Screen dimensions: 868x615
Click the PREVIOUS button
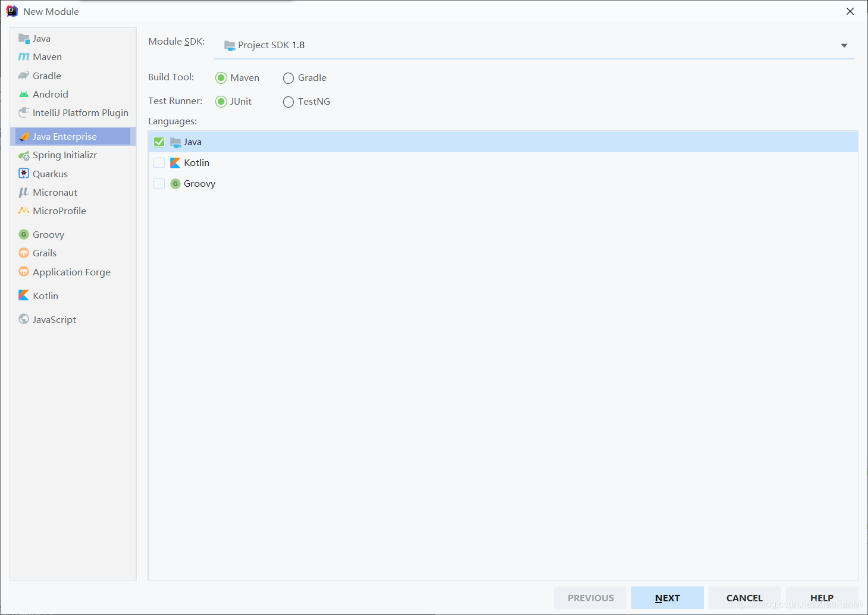pyautogui.click(x=590, y=598)
